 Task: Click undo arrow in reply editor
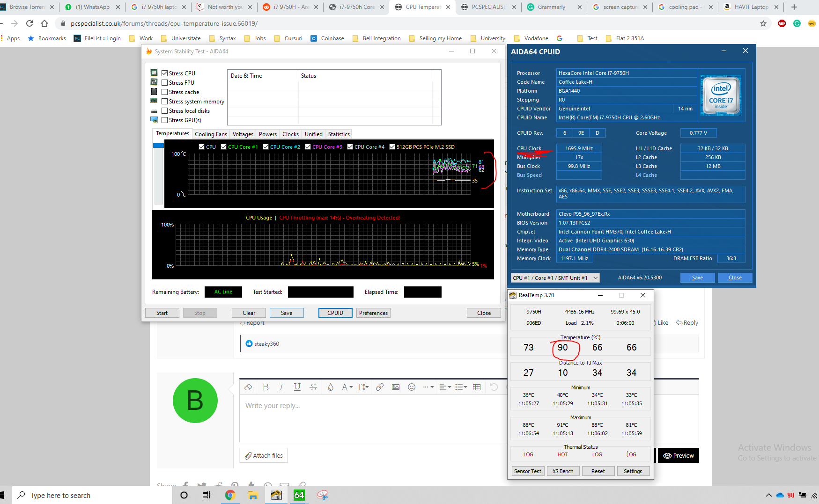[x=494, y=387]
